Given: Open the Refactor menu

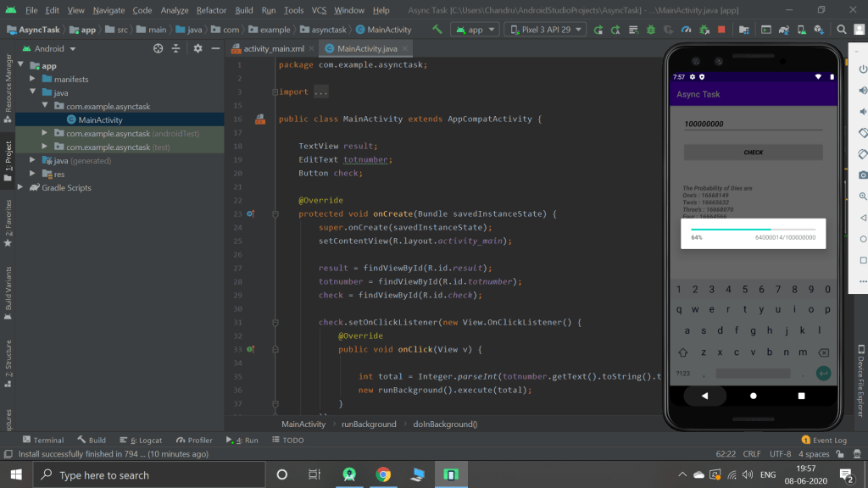Looking at the screenshot, I should click(211, 10).
